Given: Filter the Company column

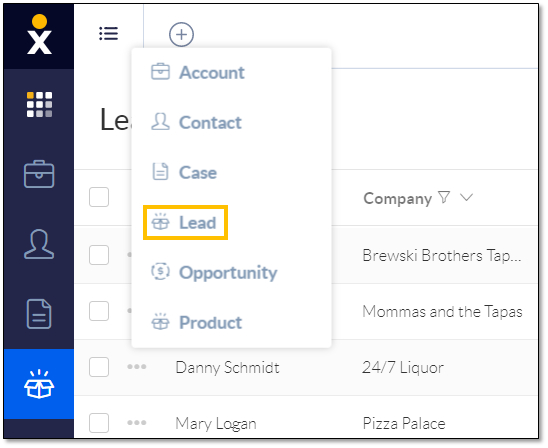Looking at the screenshot, I should 444,197.
